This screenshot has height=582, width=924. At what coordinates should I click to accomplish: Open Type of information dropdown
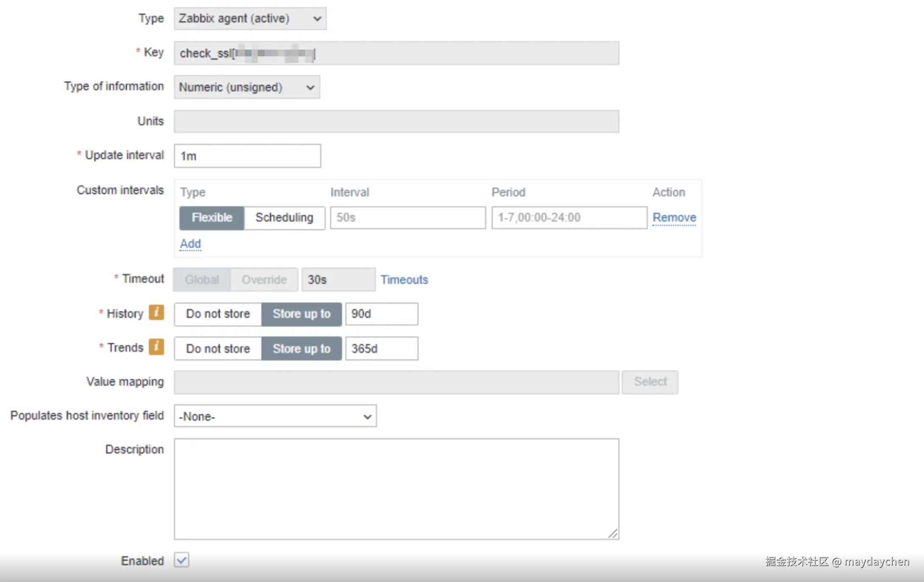pos(247,87)
